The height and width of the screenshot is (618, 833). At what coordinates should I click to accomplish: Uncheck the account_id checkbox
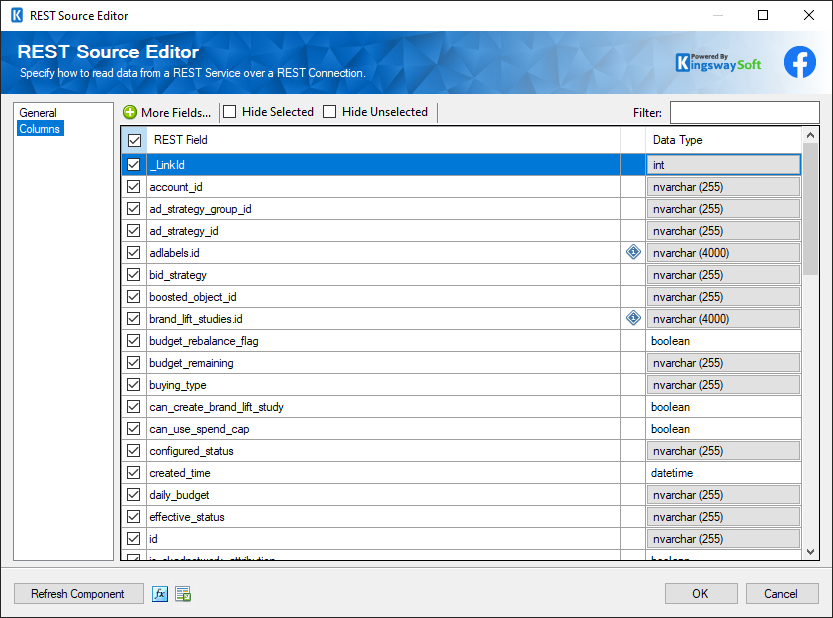pyautogui.click(x=133, y=187)
